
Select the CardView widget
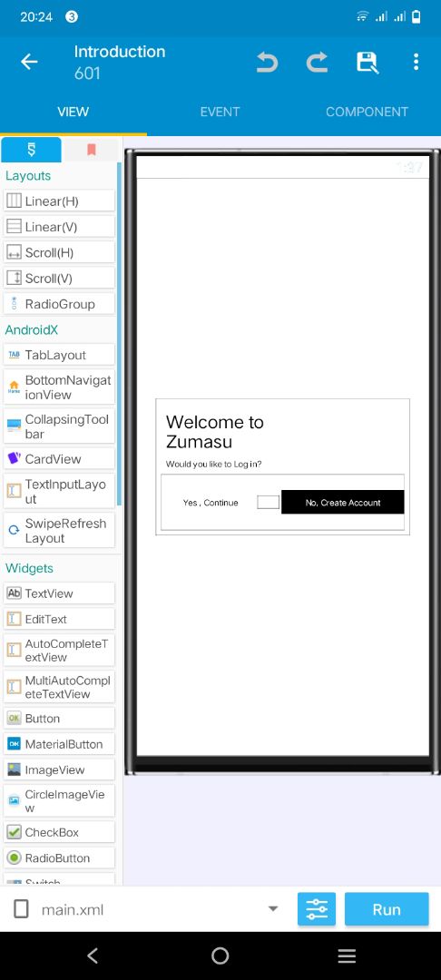coord(59,459)
